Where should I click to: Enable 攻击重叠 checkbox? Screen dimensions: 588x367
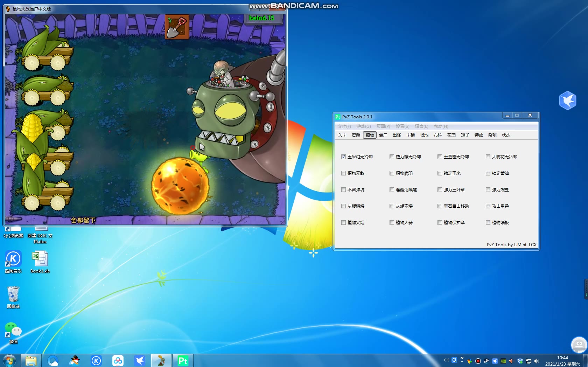(x=488, y=206)
